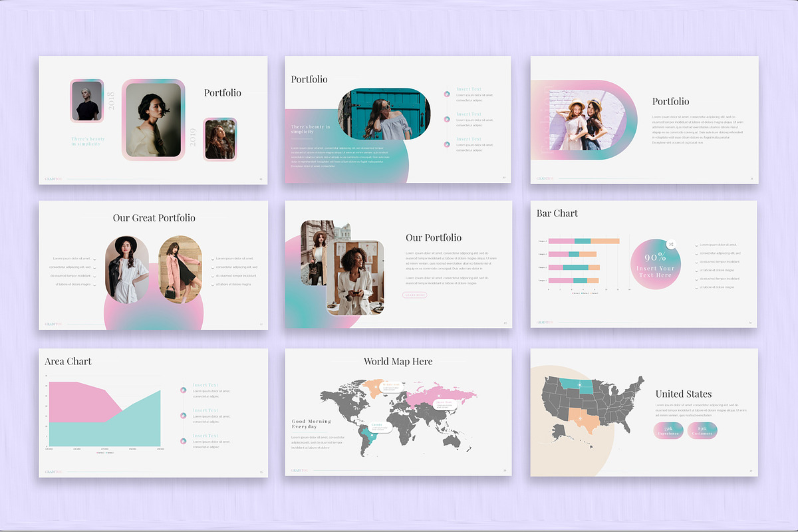Select the Canada pin on the world map

(372, 435)
